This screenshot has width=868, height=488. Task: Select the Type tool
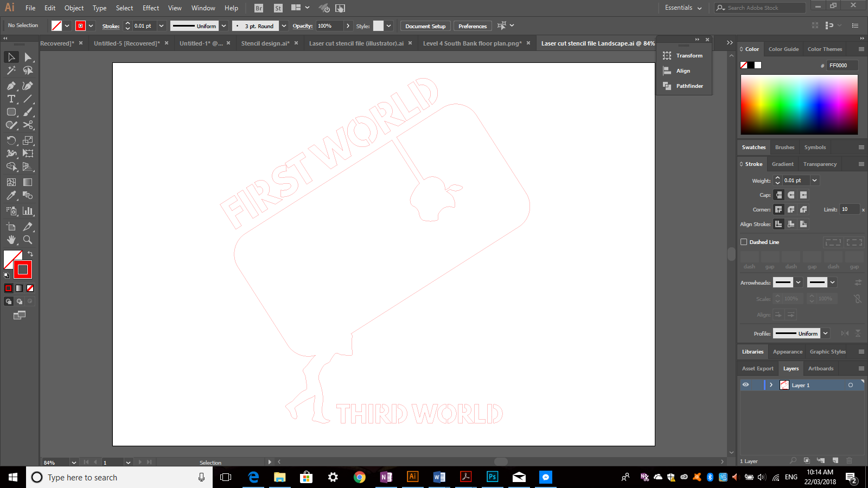coord(11,99)
